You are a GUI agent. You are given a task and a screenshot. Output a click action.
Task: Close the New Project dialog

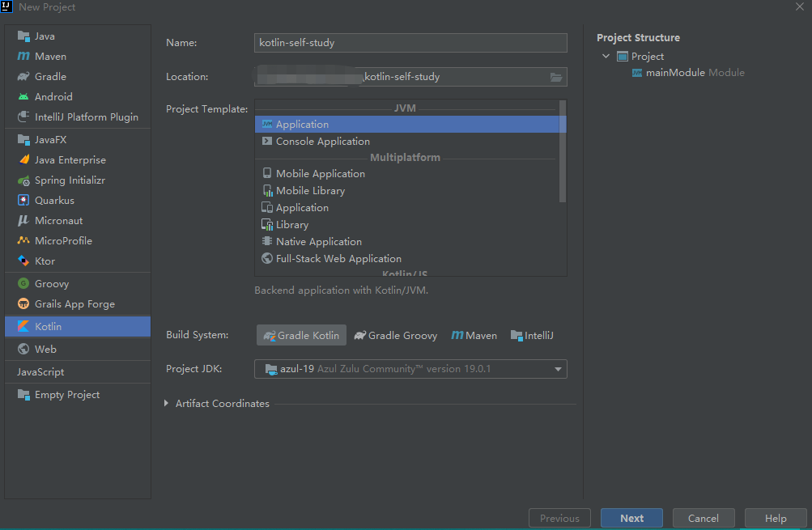coord(800,6)
